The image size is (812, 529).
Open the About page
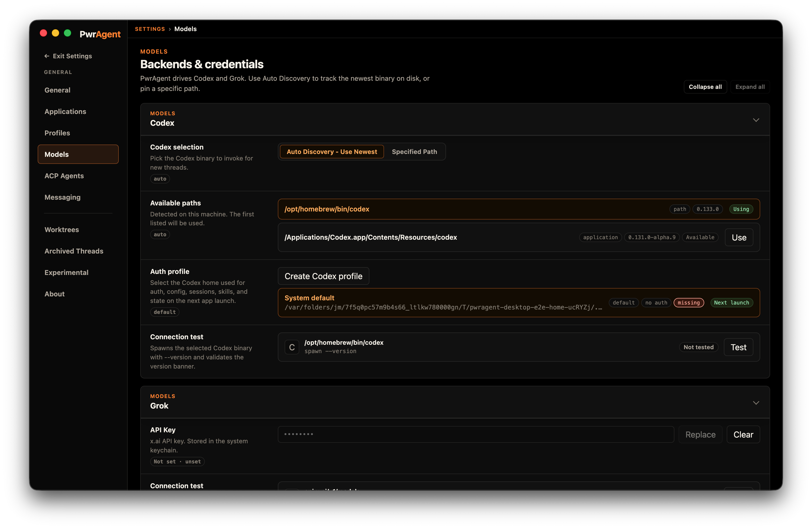click(x=78, y=294)
